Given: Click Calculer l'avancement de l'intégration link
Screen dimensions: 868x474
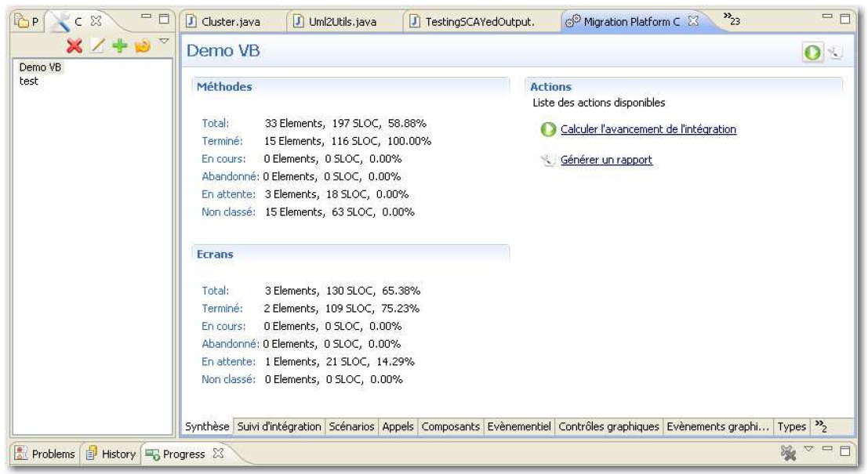Looking at the screenshot, I should pos(648,129).
